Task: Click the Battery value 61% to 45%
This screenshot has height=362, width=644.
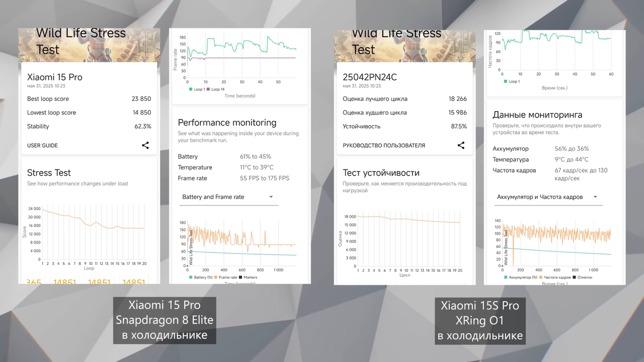Action: click(255, 157)
